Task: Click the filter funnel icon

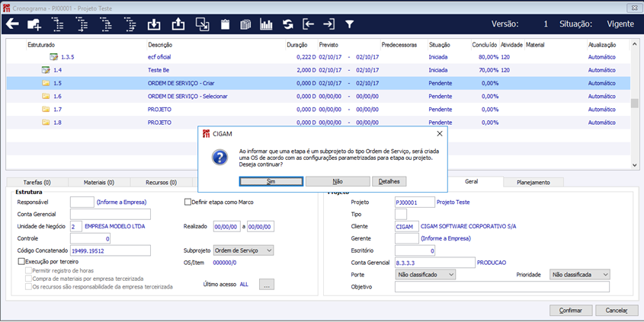Action: click(349, 24)
